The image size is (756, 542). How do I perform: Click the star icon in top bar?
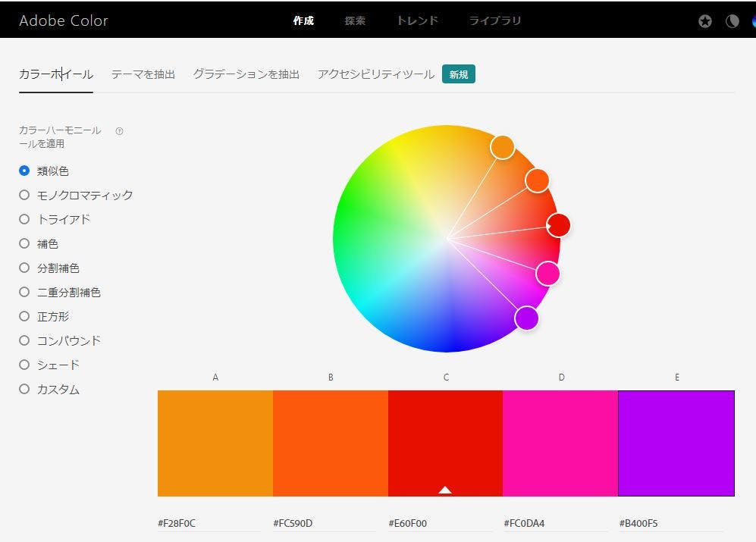[x=705, y=21]
